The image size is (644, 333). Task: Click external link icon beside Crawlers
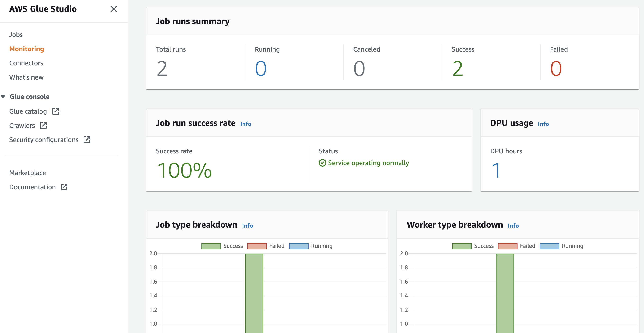(43, 125)
